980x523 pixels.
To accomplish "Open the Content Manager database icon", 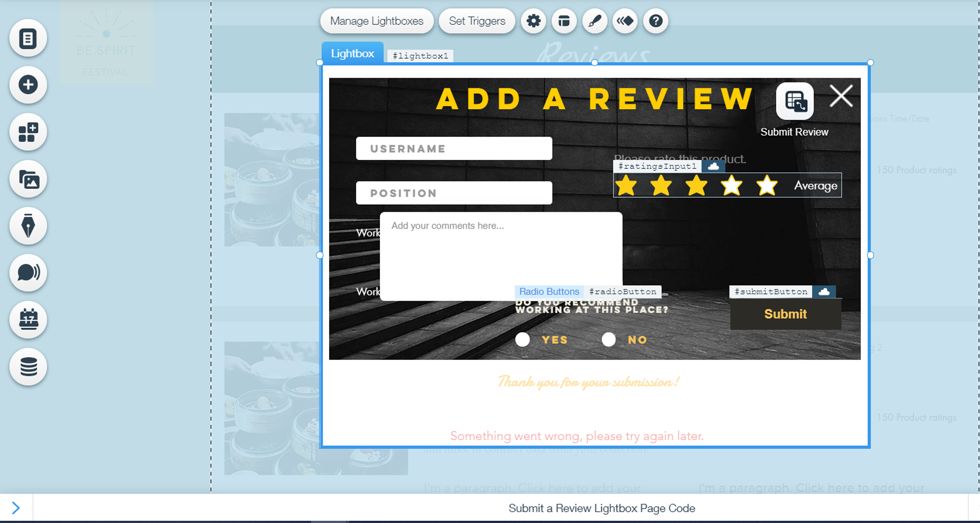I will (x=28, y=367).
